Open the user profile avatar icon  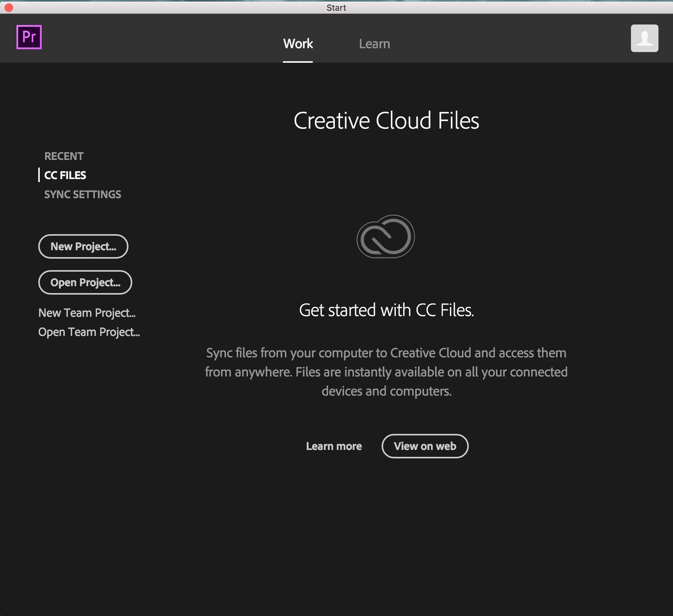click(x=644, y=38)
